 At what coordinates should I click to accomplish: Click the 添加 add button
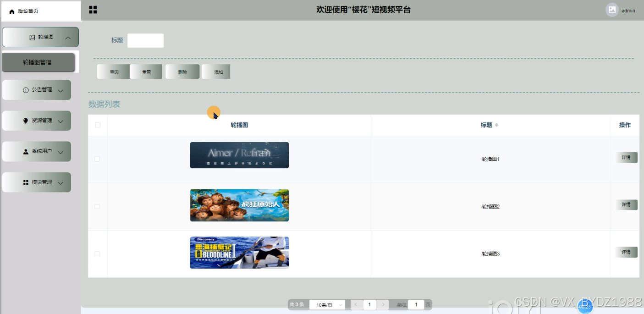(x=216, y=72)
